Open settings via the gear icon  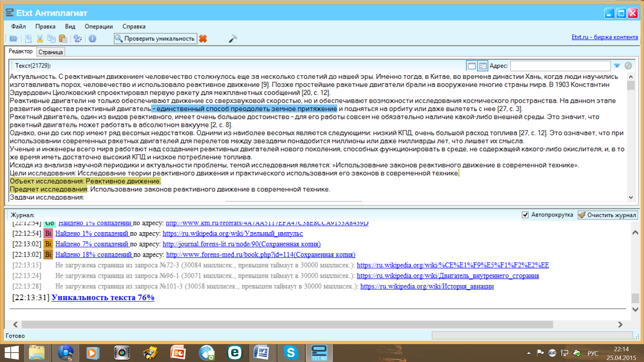pos(78,39)
